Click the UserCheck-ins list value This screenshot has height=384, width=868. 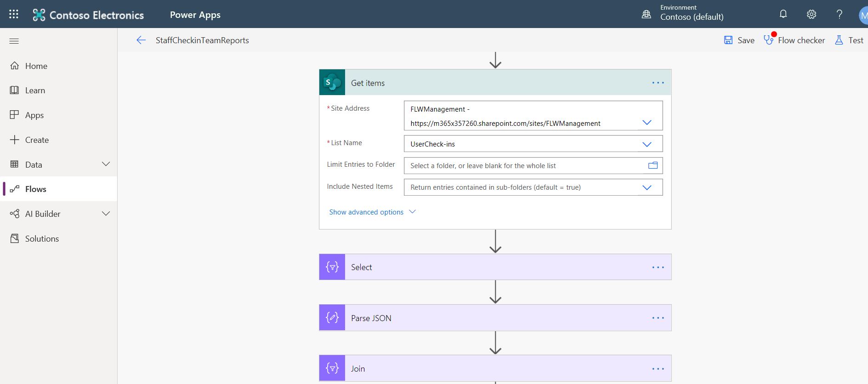[x=432, y=144]
